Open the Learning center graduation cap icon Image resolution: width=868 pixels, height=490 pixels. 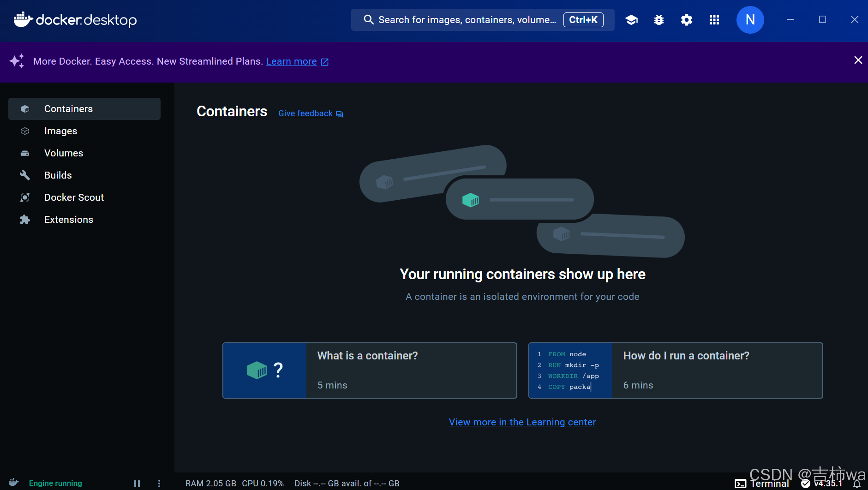coord(631,20)
